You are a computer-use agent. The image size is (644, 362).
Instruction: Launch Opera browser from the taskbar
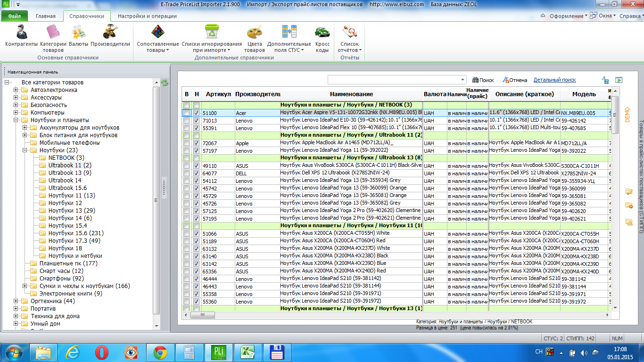pos(102,352)
